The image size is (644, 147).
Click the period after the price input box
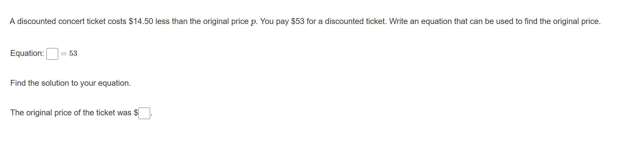point(152,115)
